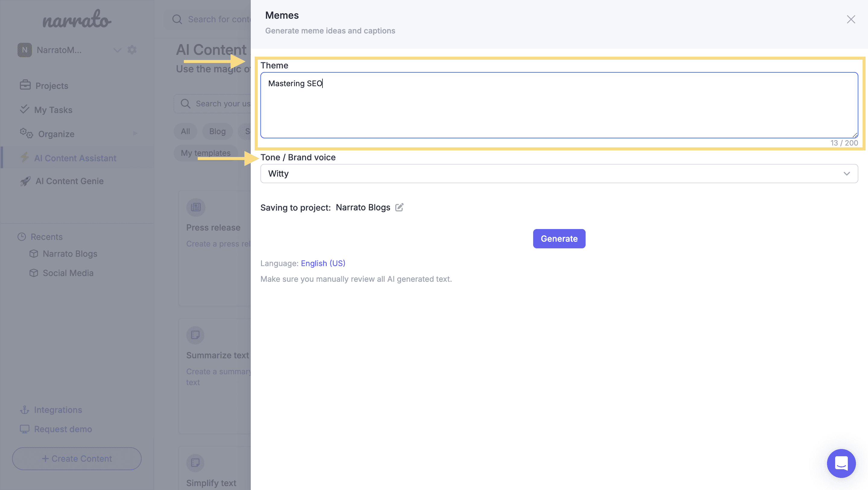The width and height of the screenshot is (868, 490).
Task: Click the Press release newspaper icon
Action: [x=196, y=207]
